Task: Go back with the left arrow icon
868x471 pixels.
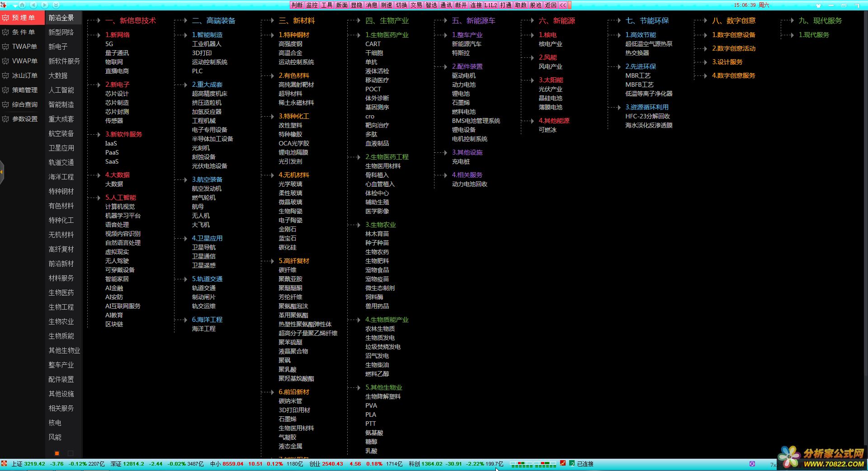Action: pyautogui.click(x=33, y=5)
